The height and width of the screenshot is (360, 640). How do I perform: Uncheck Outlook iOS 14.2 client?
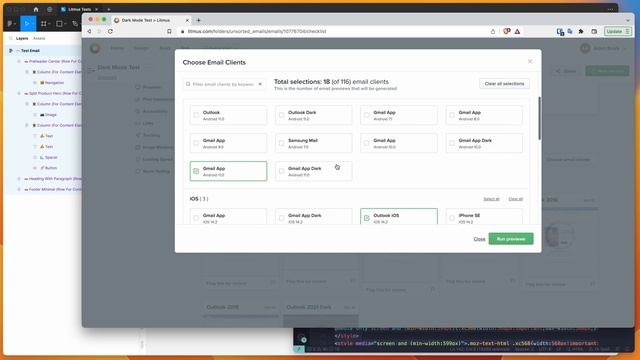click(x=367, y=218)
